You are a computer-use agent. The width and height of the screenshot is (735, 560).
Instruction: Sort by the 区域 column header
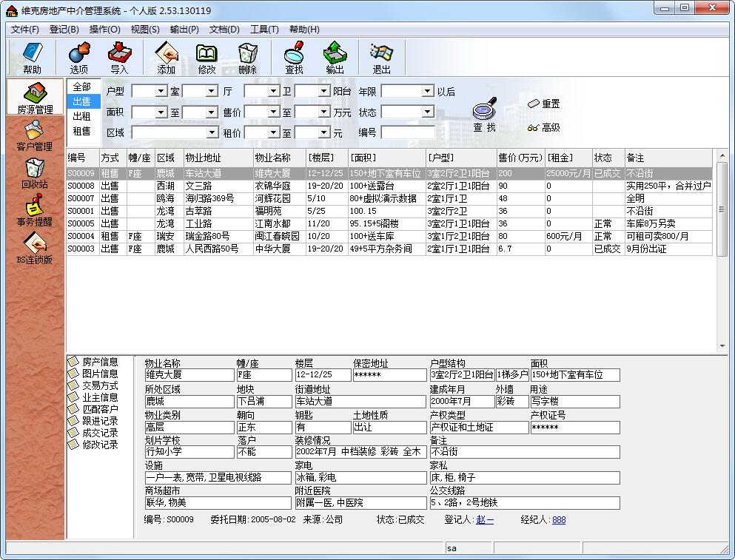pyautogui.click(x=170, y=158)
